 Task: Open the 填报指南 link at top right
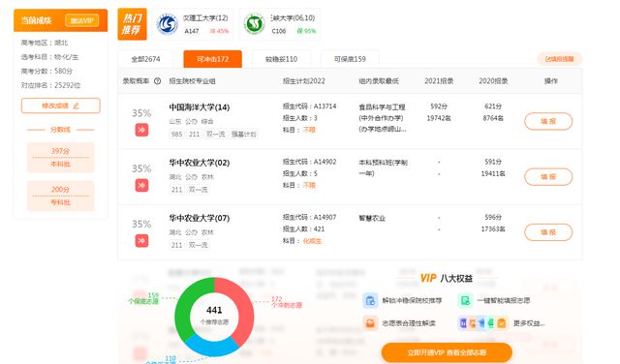pyautogui.click(x=559, y=59)
